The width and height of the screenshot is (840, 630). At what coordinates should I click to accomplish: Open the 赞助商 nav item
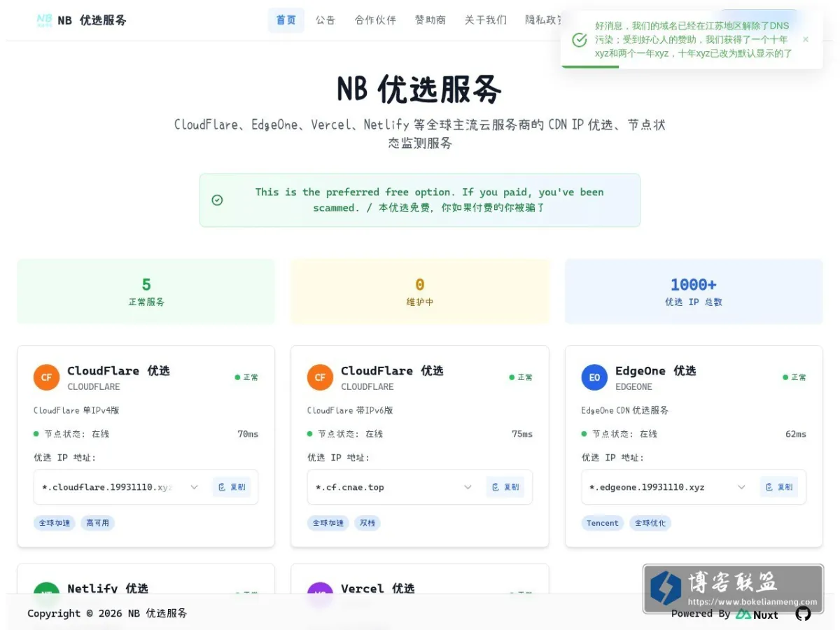(430, 20)
